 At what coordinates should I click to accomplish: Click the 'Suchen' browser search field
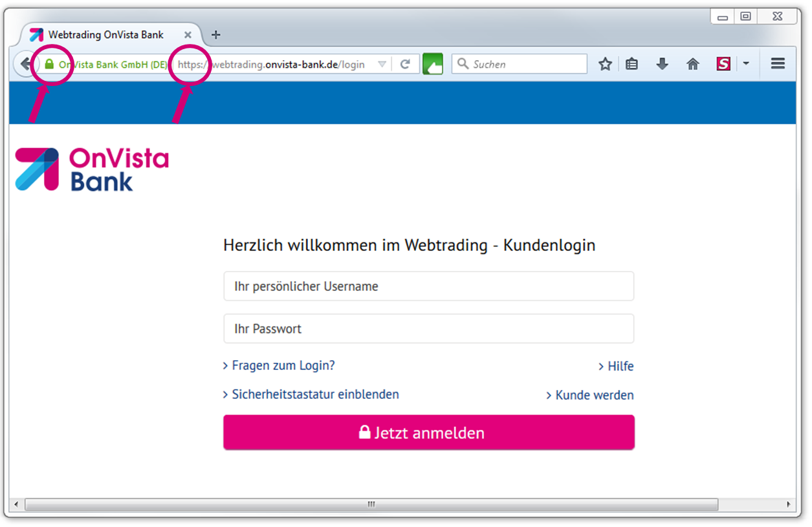point(520,64)
